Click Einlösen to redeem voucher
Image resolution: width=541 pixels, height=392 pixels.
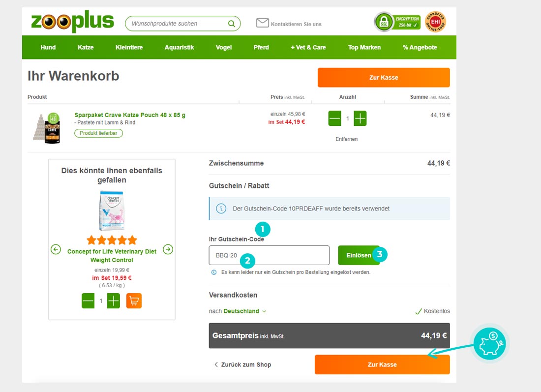point(359,255)
